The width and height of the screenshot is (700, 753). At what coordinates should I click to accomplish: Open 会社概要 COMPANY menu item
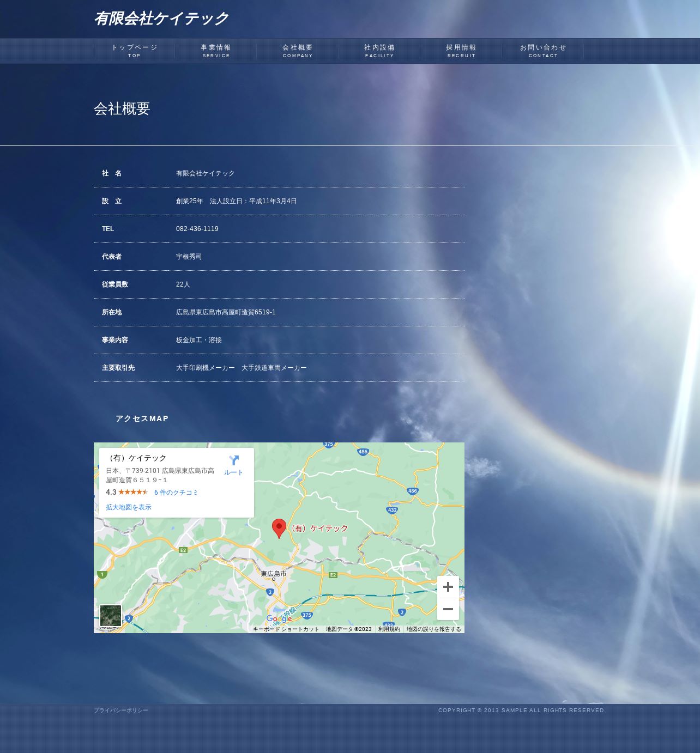coord(298,51)
